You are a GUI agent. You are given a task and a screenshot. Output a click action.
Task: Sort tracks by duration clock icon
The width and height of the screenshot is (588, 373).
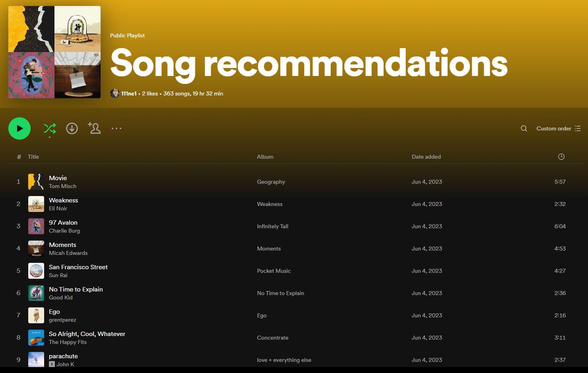click(x=561, y=157)
